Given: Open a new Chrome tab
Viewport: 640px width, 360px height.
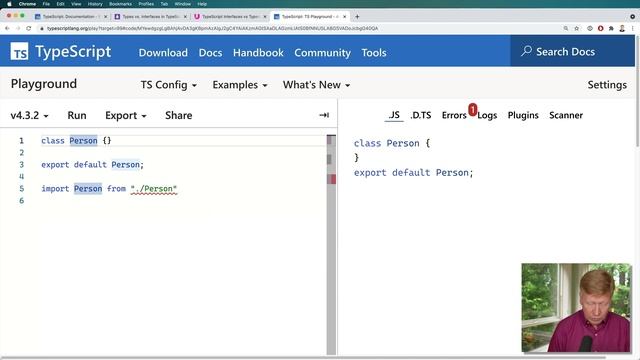Looking at the screenshot, I should 357,17.
